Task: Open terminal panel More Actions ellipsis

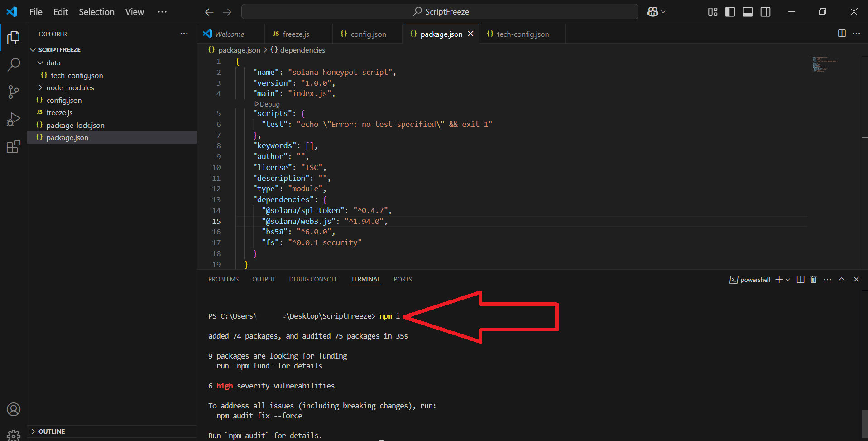Action: (x=827, y=279)
